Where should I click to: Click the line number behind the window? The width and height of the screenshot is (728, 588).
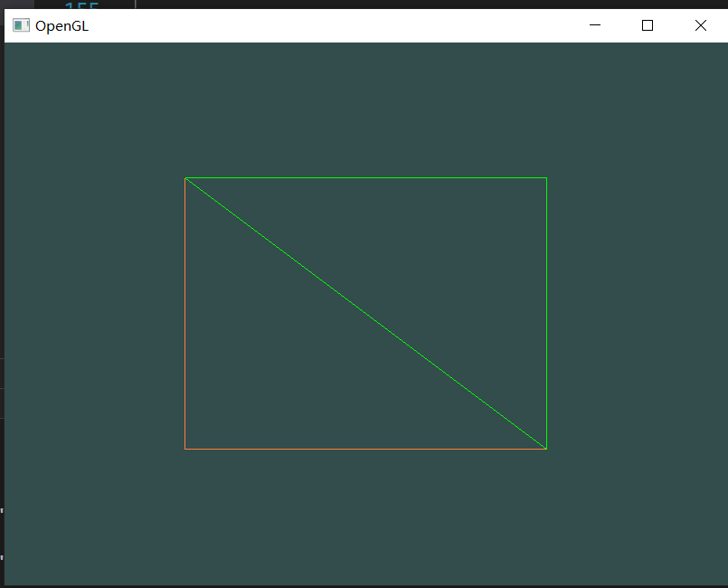point(81,5)
